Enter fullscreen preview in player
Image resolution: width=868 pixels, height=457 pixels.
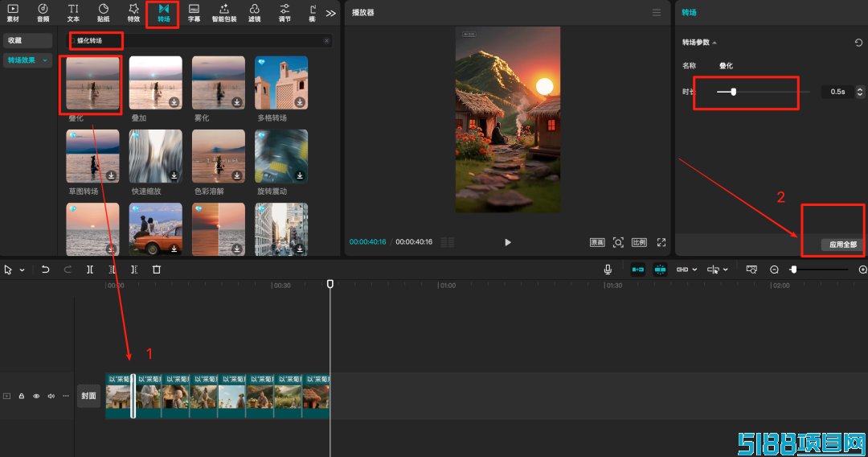click(x=661, y=242)
